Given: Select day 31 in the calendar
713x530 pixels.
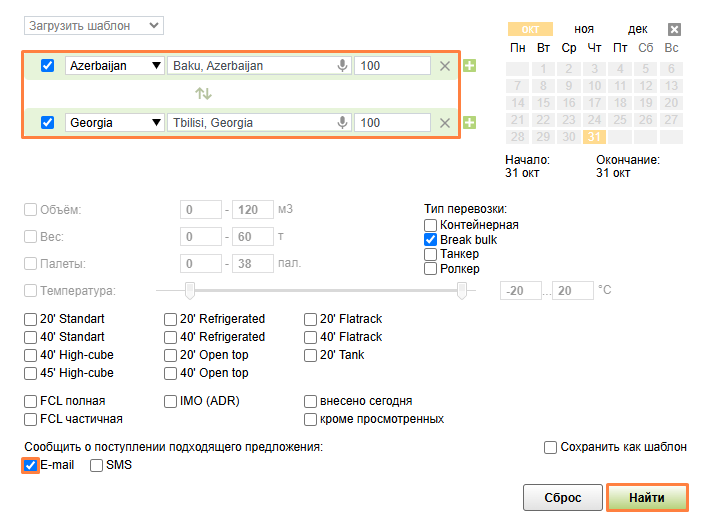Looking at the screenshot, I should click(x=595, y=137).
